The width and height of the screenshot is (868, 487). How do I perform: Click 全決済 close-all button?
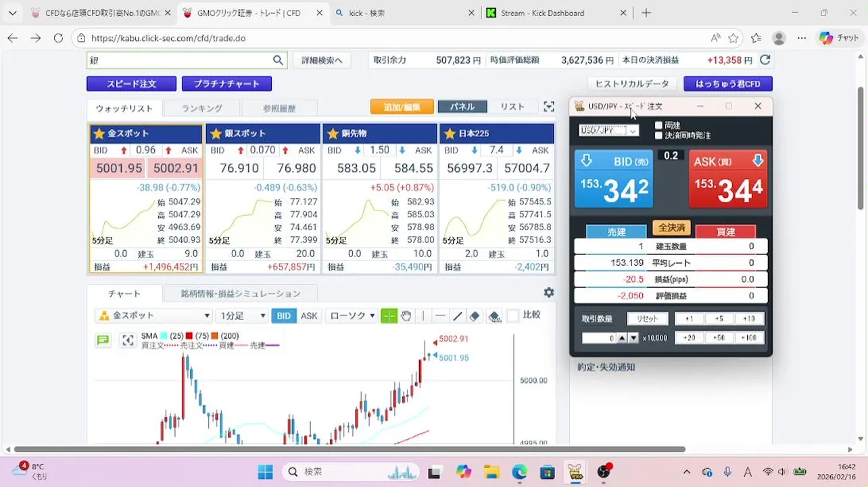pos(672,228)
